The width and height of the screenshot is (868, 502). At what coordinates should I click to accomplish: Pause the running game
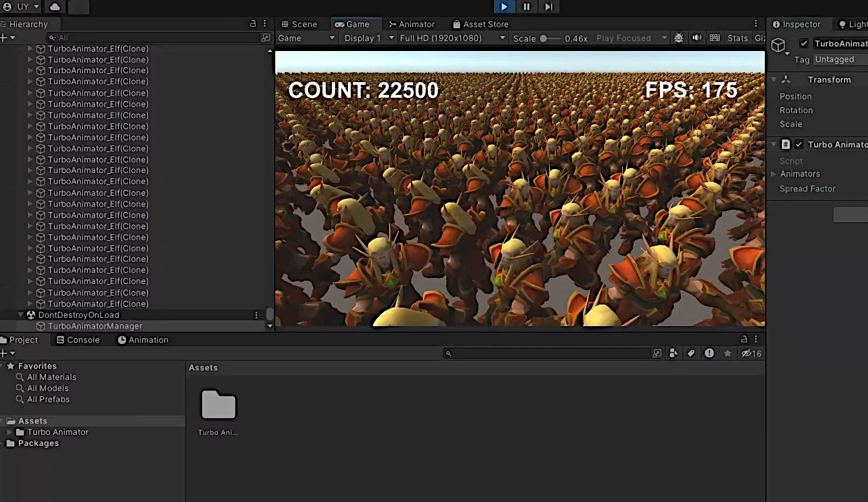tap(526, 7)
